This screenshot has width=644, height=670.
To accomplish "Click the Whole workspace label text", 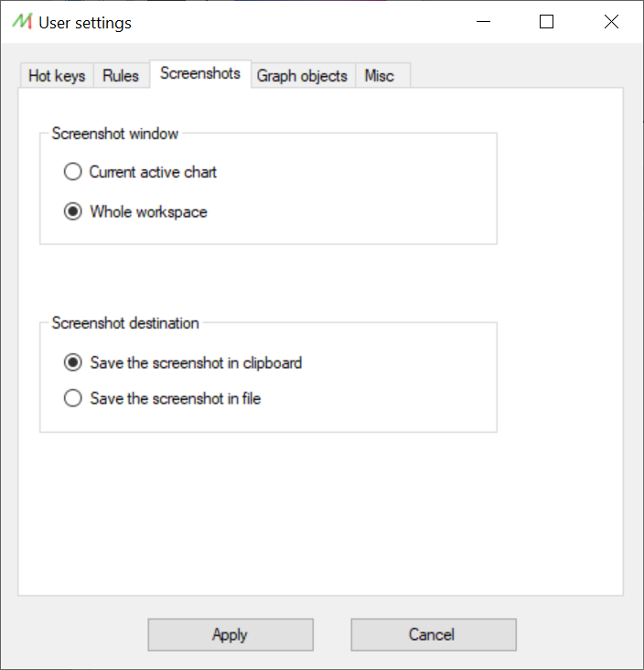I will (148, 212).
